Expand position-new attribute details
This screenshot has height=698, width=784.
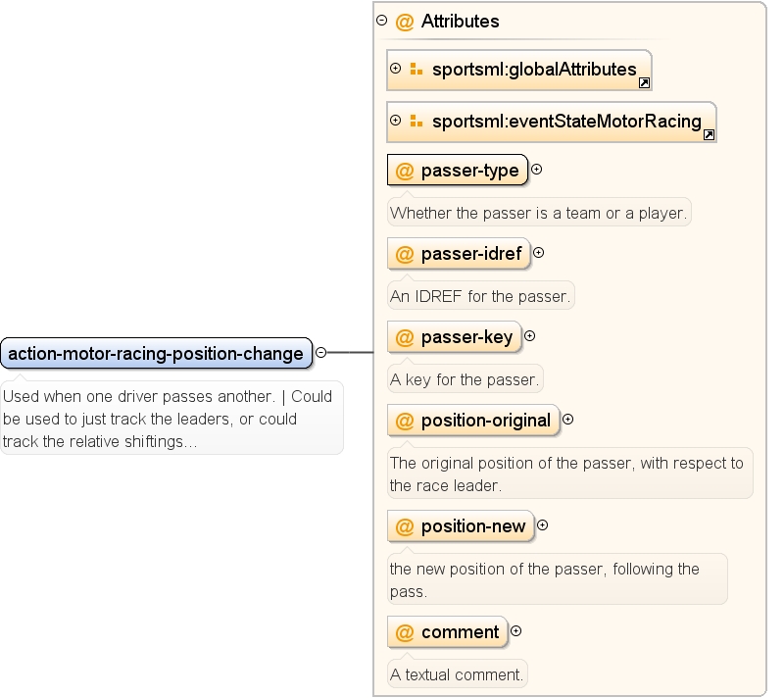[x=543, y=525]
